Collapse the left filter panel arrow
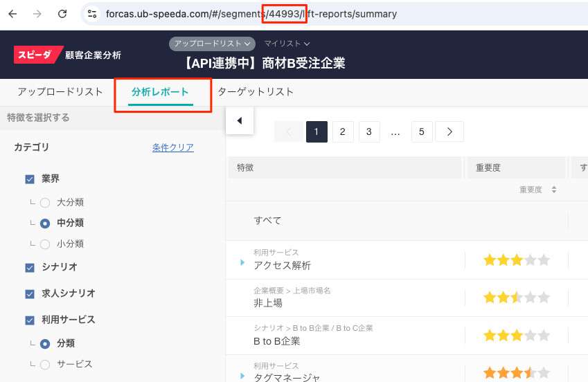Image resolution: width=588 pixels, height=382 pixels. coord(240,120)
